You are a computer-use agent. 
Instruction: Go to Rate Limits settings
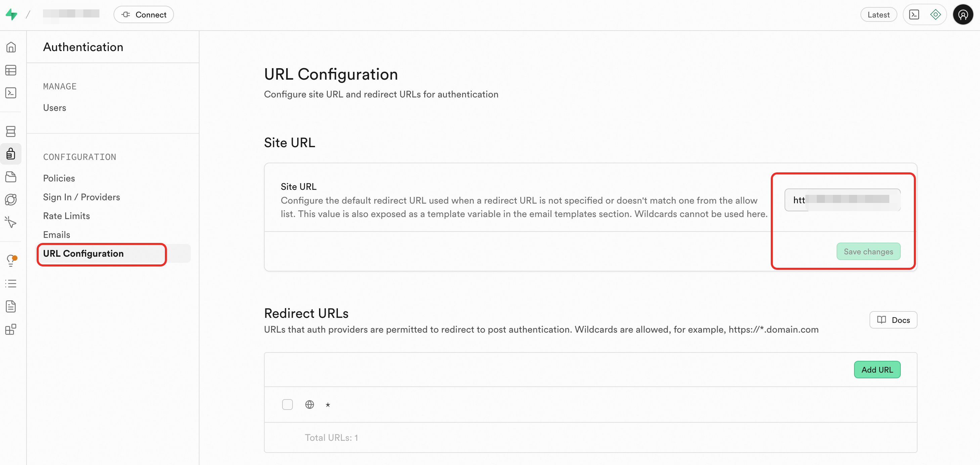pyautogui.click(x=66, y=216)
